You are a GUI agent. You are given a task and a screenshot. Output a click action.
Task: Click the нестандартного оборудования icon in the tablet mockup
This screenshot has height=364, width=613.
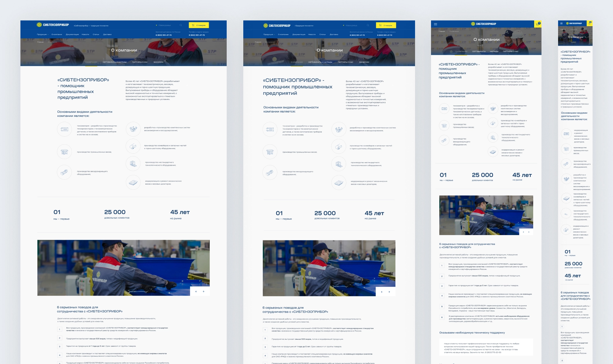click(493, 138)
